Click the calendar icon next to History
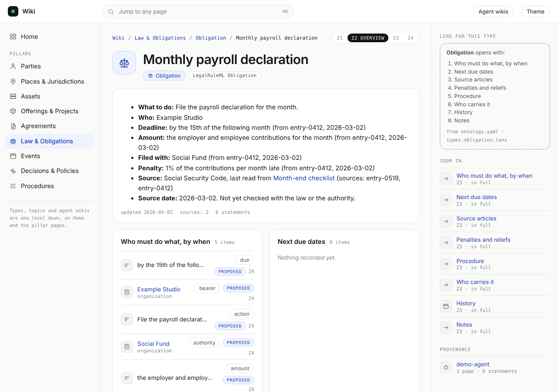 [446, 306]
